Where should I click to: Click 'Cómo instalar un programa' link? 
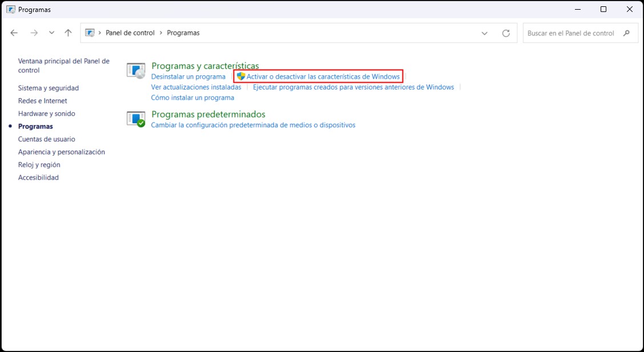(192, 98)
